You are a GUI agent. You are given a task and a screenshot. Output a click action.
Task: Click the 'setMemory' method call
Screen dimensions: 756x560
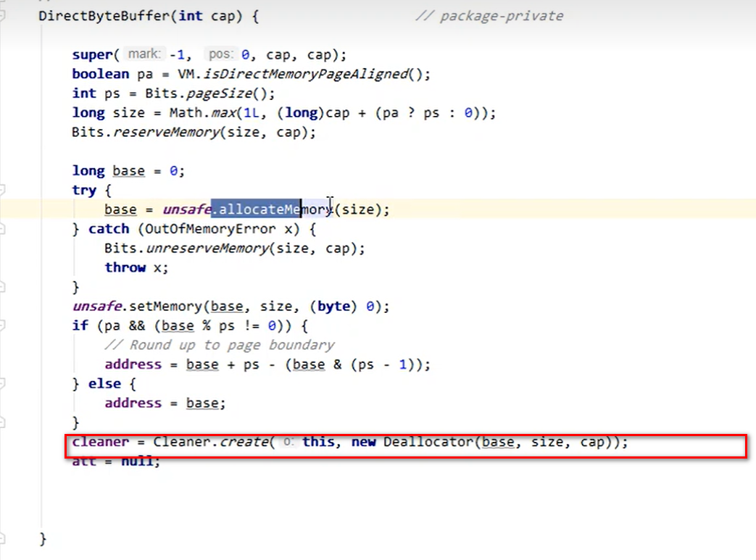click(x=166, y=306)
